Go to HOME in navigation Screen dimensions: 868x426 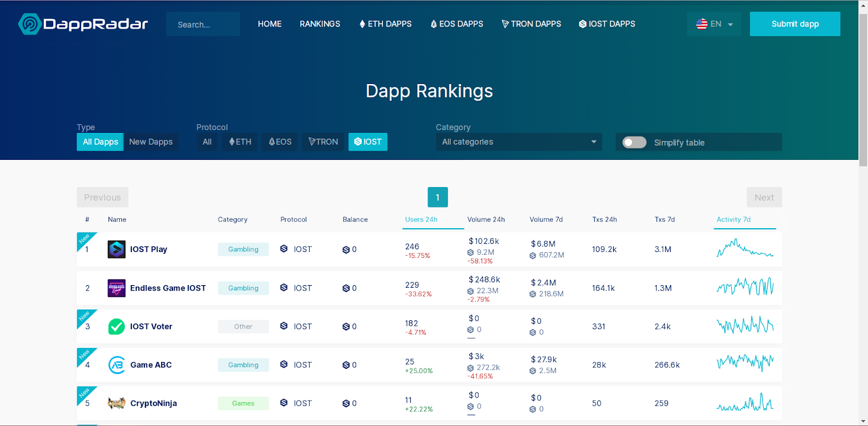point(270,24)
